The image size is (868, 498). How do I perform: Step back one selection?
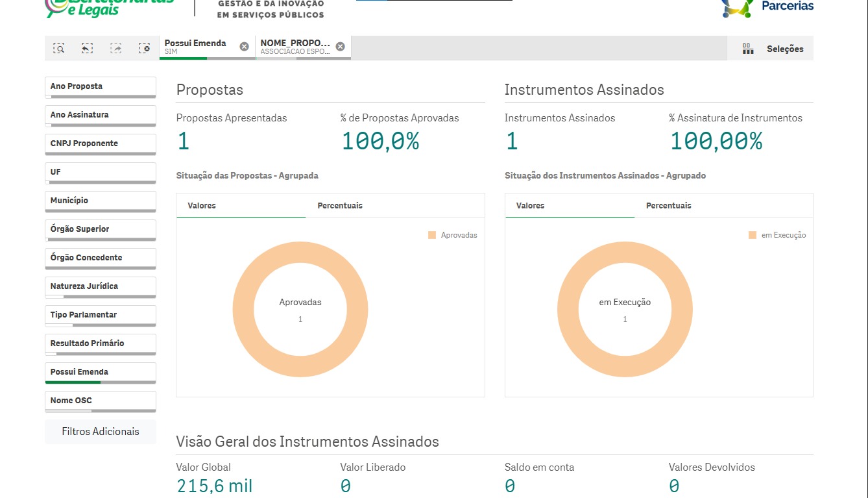[87, 48]
